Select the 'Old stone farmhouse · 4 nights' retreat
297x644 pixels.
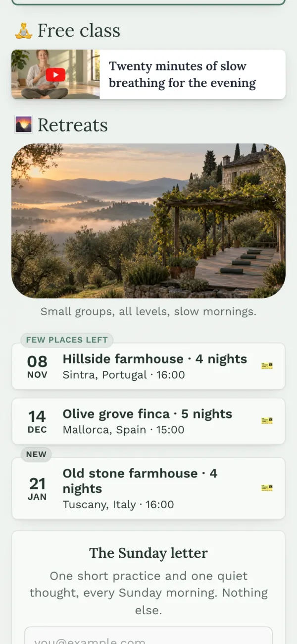point(148,488)
